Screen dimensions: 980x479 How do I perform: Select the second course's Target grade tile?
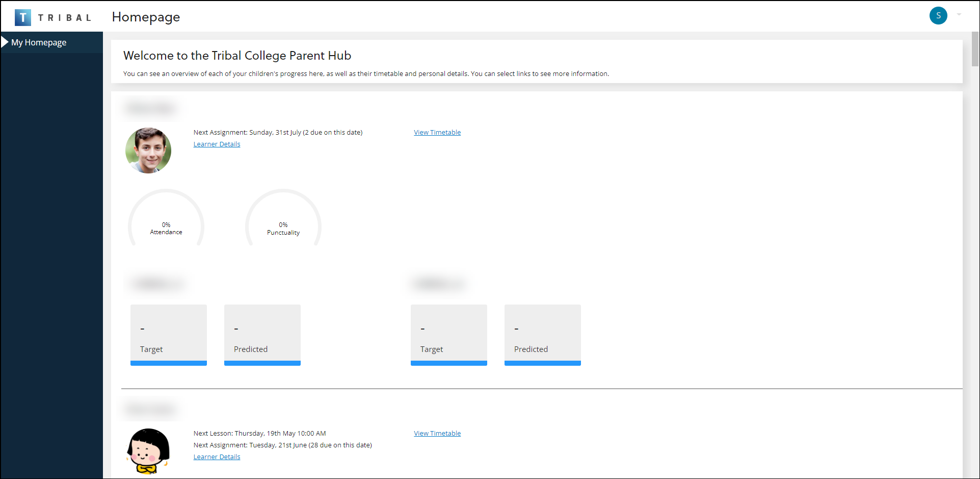tap(449, 335)
